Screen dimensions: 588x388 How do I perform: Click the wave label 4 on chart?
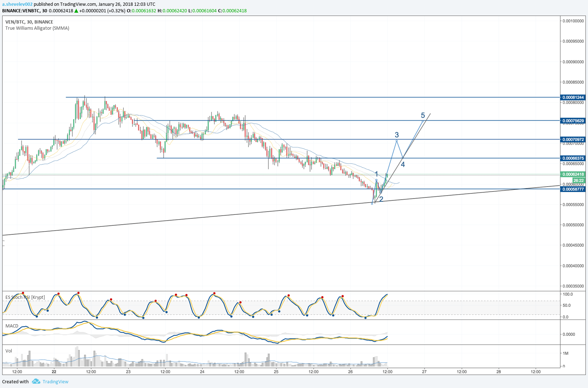coord(403,164)
